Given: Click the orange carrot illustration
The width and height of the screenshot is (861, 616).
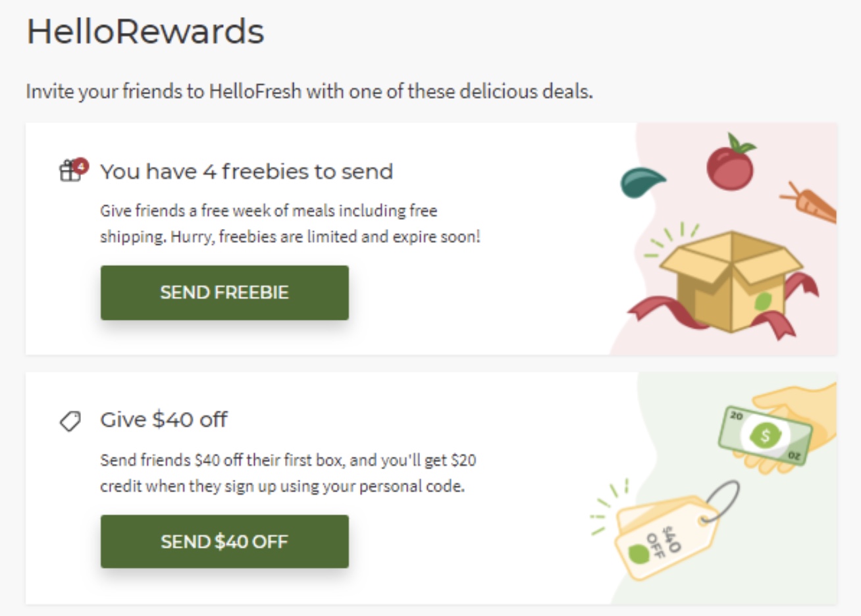Looking at the screenshot, I should pos(812,204).
